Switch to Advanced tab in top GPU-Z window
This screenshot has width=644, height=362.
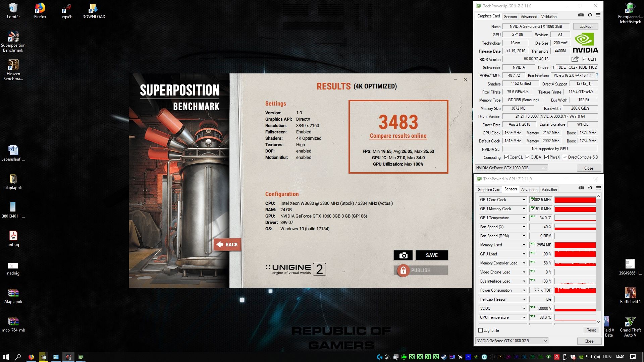tap(529, 17)
